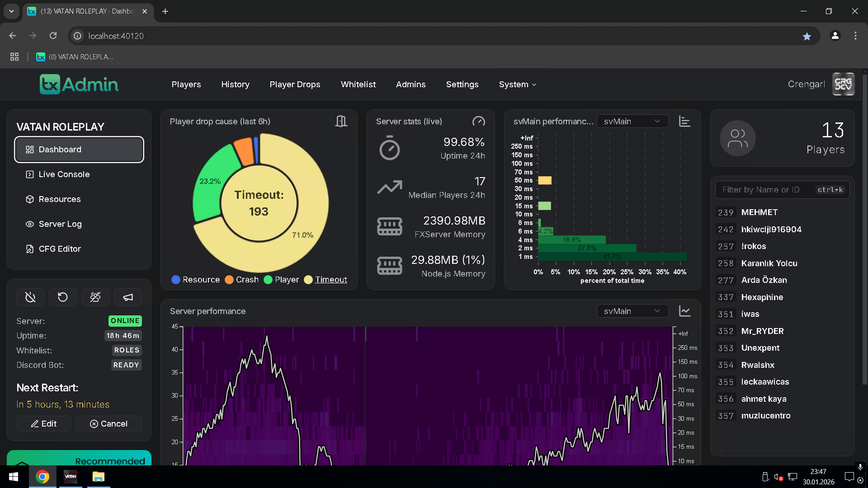This screenshot has width=868, height=488.
Task: View site information for localhost
Action: click(x=78, y=36)
